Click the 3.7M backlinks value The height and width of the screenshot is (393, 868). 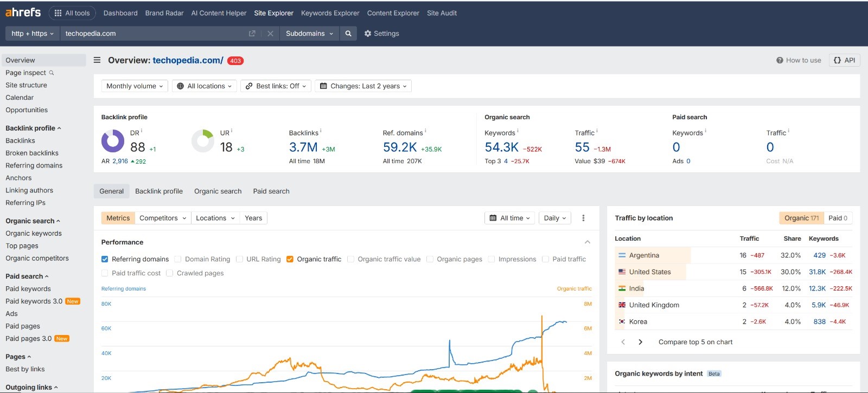(303, 147)
